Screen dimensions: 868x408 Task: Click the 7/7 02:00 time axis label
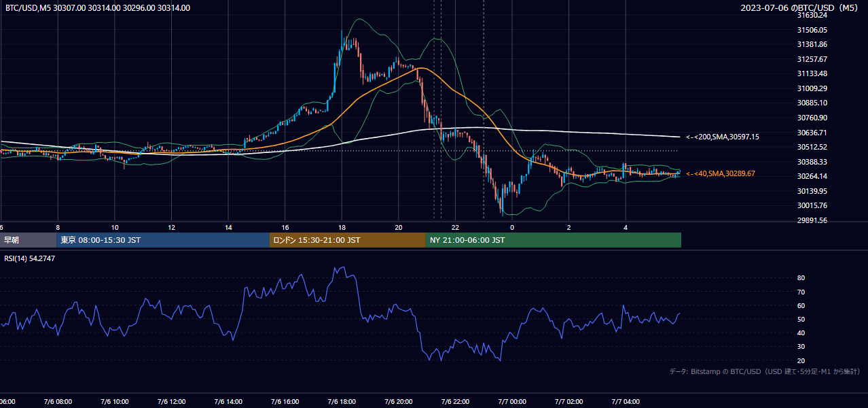569,401
